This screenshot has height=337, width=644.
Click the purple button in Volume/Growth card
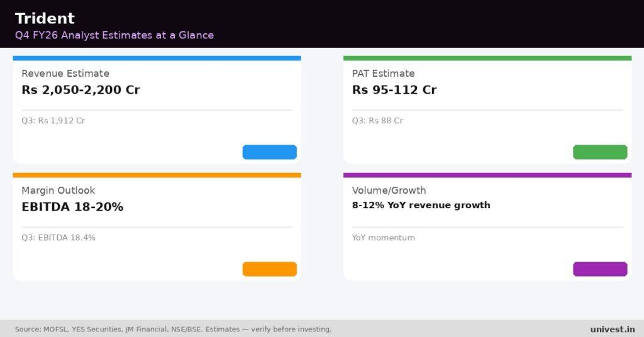point(600,269)
